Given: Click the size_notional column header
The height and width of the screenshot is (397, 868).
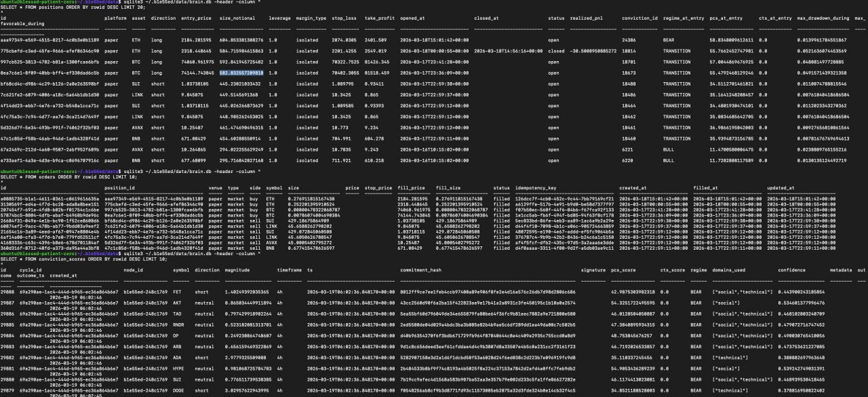Looking at the screenshot, I should [x=237, y=18].
